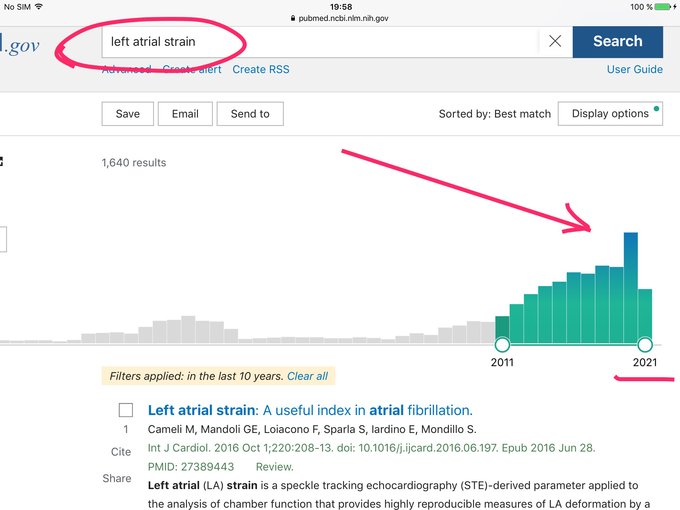Click the PMID 27389443 text
The image size is (680, 510).
click(x=191, y=467)
